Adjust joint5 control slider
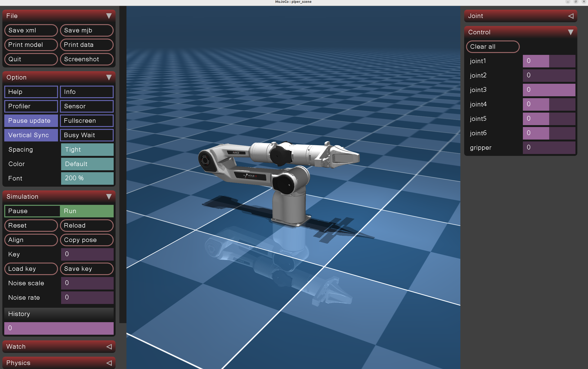588x369 pixels. (x=549, y=119)
